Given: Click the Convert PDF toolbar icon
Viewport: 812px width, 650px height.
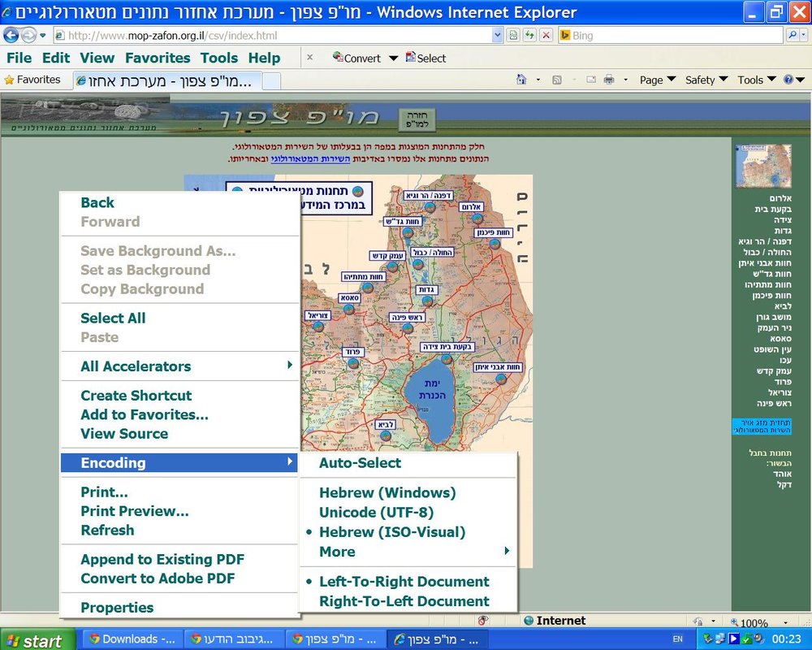Looking at the screenshot, I should click(x=356, y=58).
